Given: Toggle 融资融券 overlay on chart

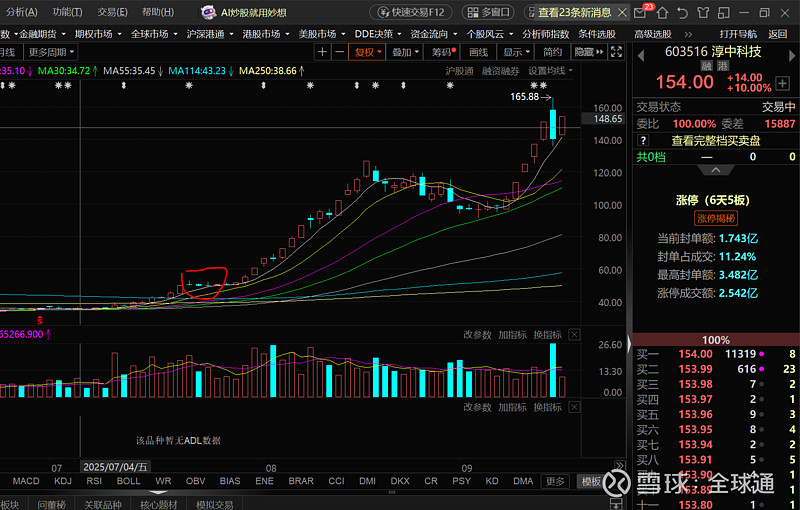Looking at the screenshot, I should click(x=500, y=71).
